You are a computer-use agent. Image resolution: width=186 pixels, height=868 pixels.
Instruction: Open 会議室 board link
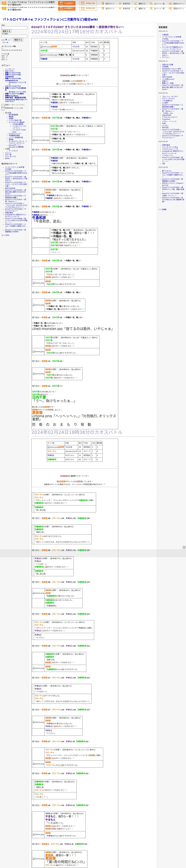coord(11,118)
